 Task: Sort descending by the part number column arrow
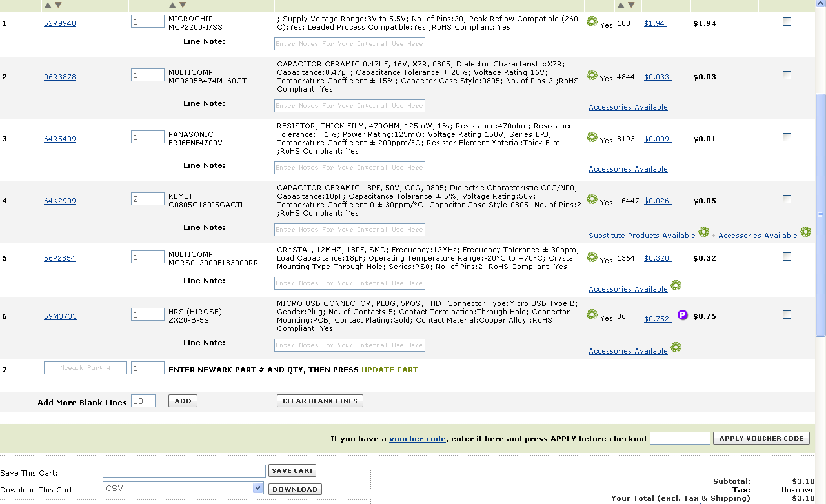tap(58, 5)
